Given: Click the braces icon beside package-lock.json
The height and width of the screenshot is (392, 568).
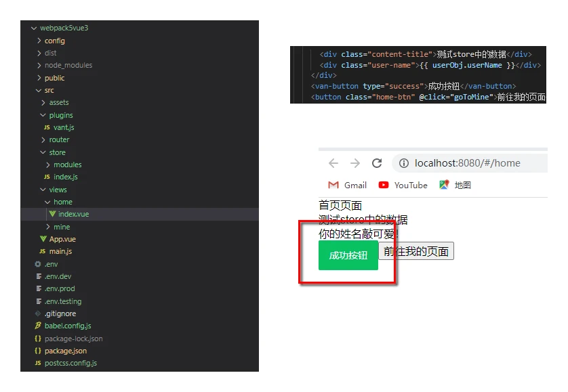Looking at the screenshot, I should [x=38, y=339].
